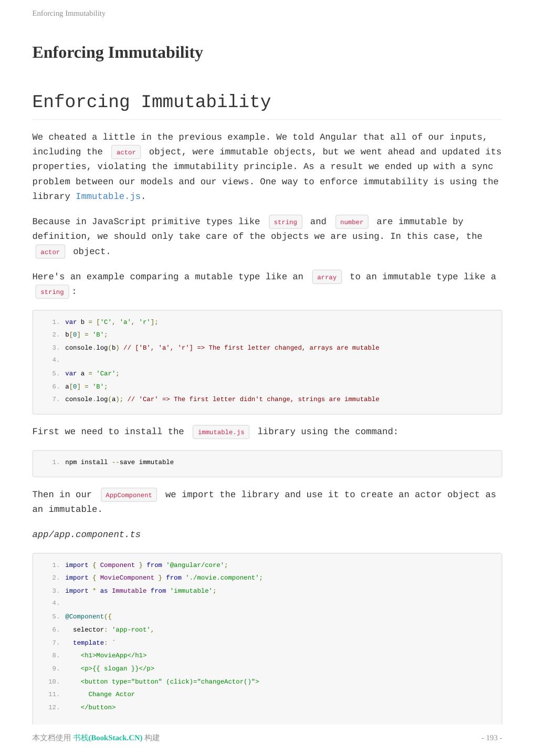Viewport: 535px width, 756px height.
Task: Select the 'actor' code tag after 'including the'
Action: click(x=126, y=152)
